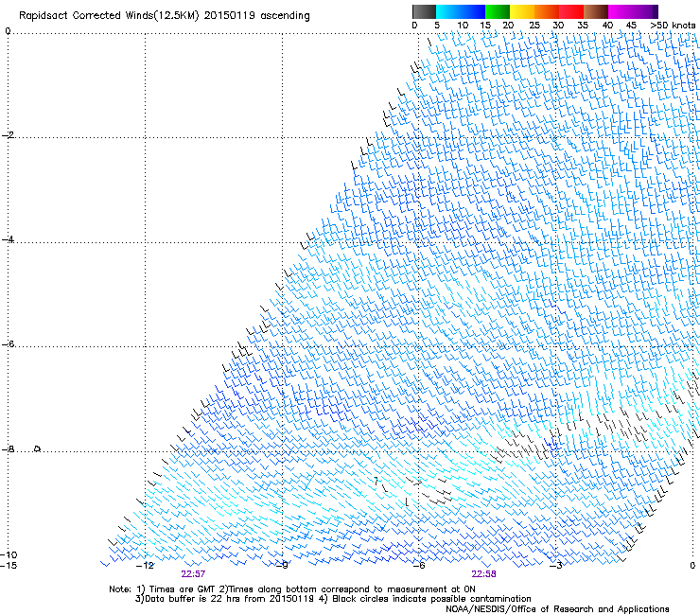This screenshot has height=615, width=700.
Task: Click the latitude label -6
Action: [x=8, y=344]
